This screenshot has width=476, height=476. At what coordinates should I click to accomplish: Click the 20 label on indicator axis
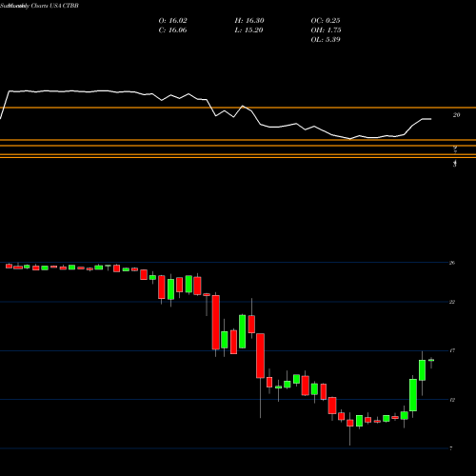[x=456, y=115]
